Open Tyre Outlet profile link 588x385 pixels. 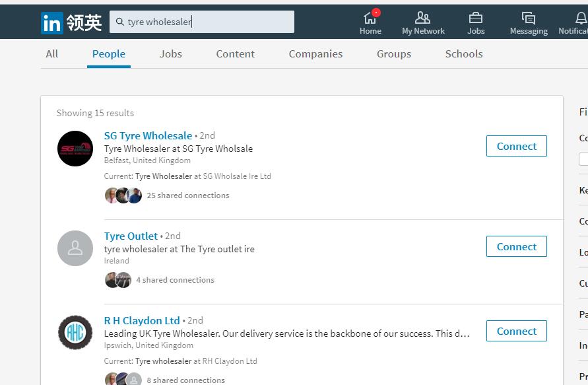(x=131, y=236)
